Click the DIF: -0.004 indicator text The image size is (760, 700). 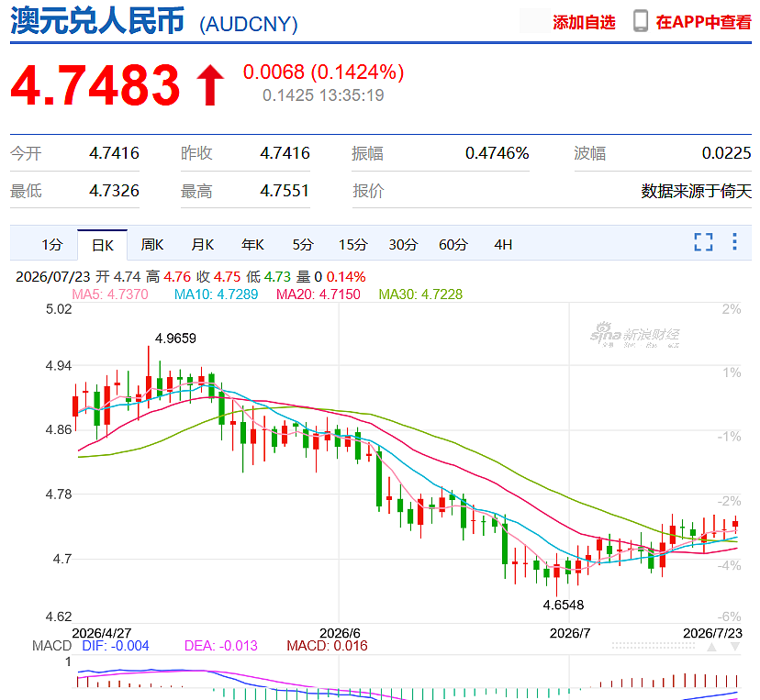click(x=116, y=646)
